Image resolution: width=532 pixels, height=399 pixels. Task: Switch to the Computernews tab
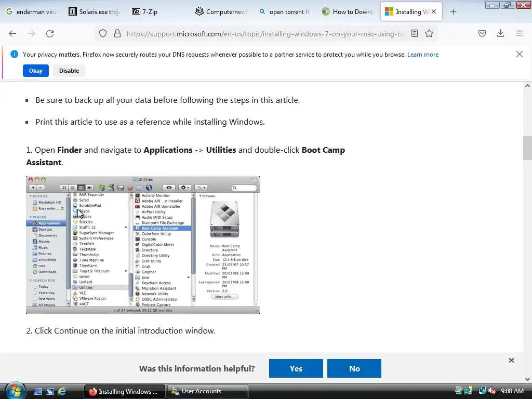point(221,11)
